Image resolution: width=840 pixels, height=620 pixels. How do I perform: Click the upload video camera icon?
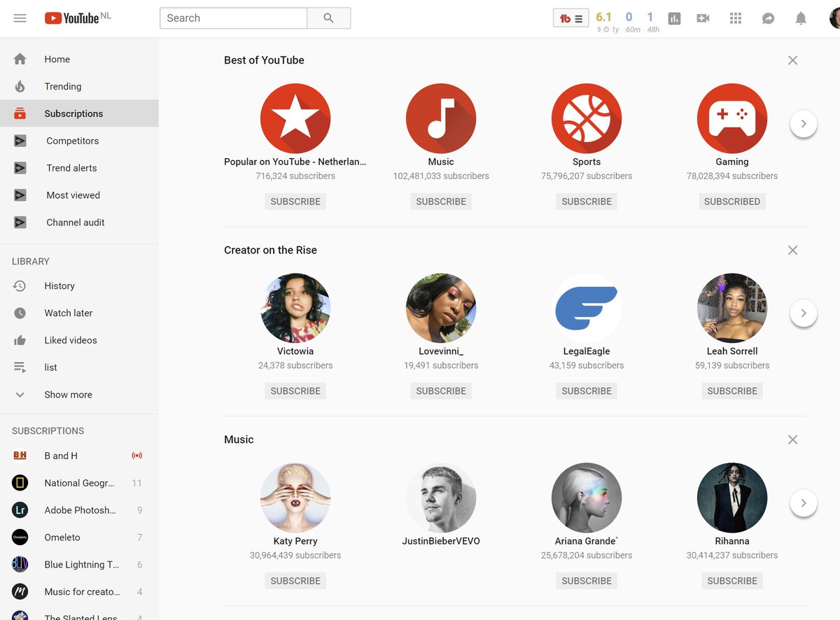pos(703,19)
